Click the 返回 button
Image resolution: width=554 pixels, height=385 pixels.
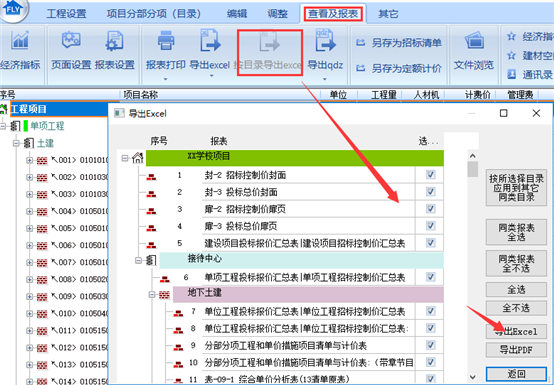pyautogui.click(x=516, y=374)
